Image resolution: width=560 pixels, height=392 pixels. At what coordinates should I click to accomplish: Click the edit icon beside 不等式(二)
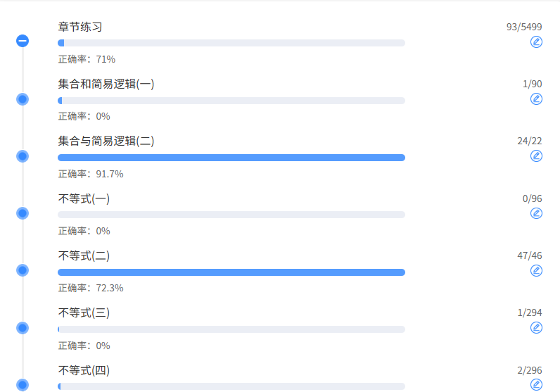coord(536,271)
